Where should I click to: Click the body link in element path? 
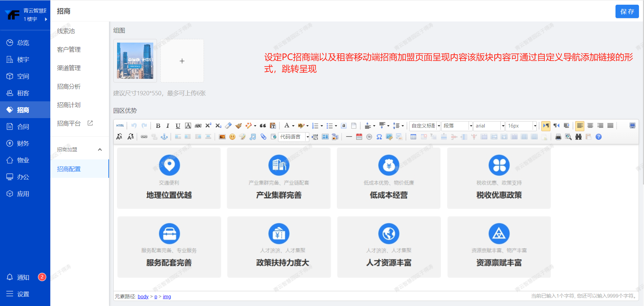point(143,297)
